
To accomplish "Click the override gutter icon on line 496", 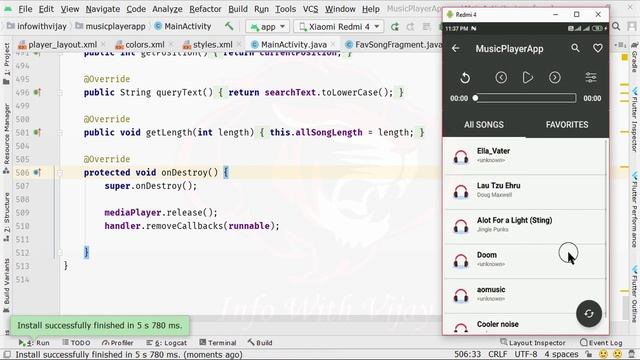I will 37,92.
